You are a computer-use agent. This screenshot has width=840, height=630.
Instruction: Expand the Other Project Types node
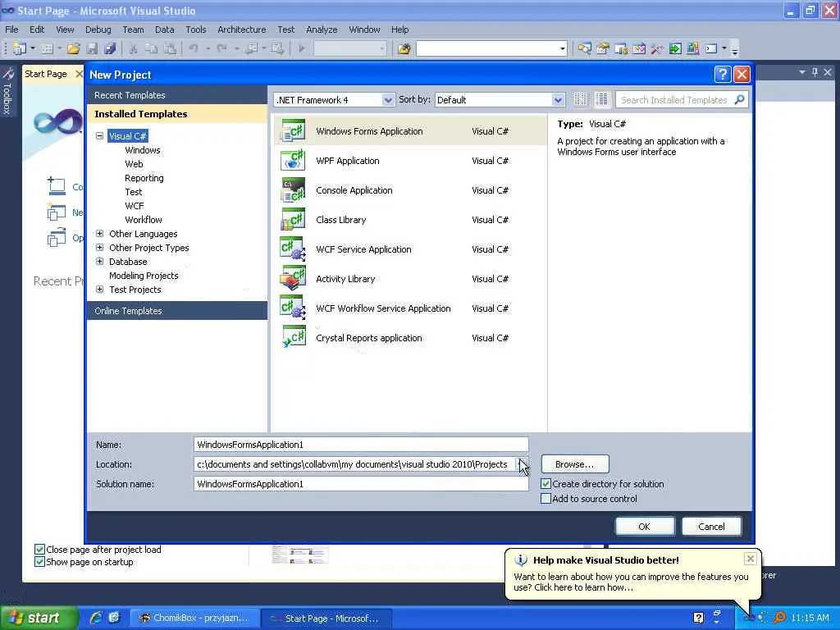99,248
